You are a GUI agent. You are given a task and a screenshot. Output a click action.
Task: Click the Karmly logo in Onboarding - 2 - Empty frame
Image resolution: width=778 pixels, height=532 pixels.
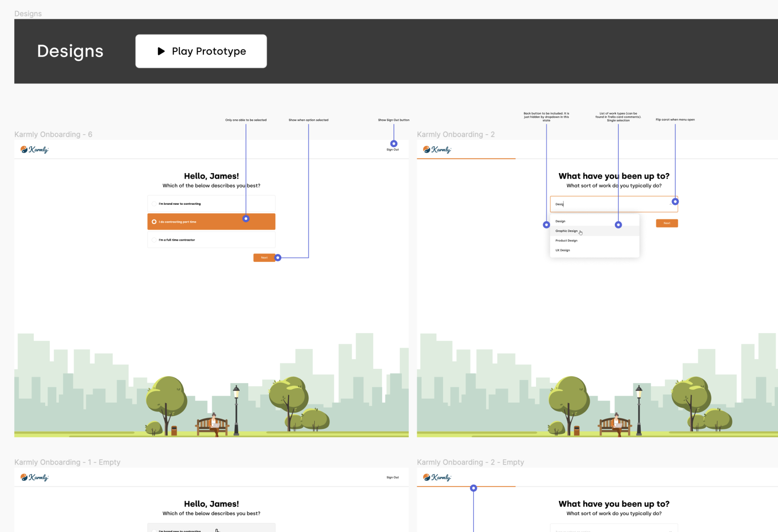click(437, 477)
